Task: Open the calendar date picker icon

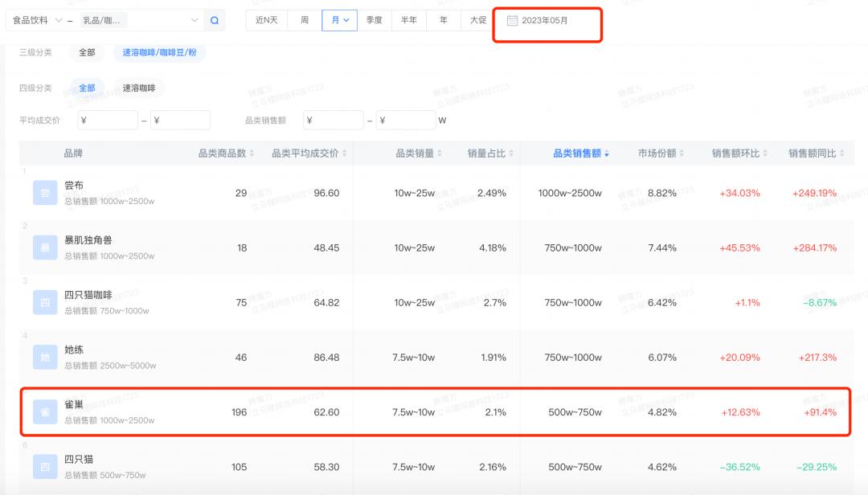Action: pyautogui.click(x=512, y=21)
